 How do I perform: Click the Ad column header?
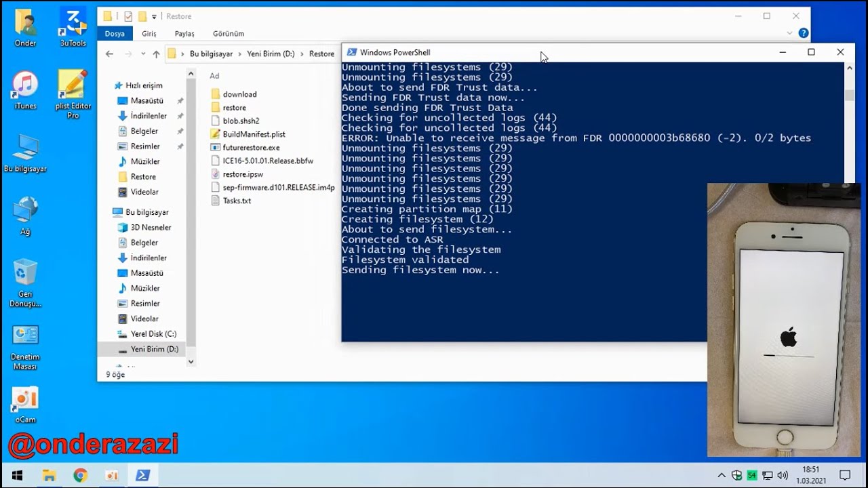pos(214,76)
